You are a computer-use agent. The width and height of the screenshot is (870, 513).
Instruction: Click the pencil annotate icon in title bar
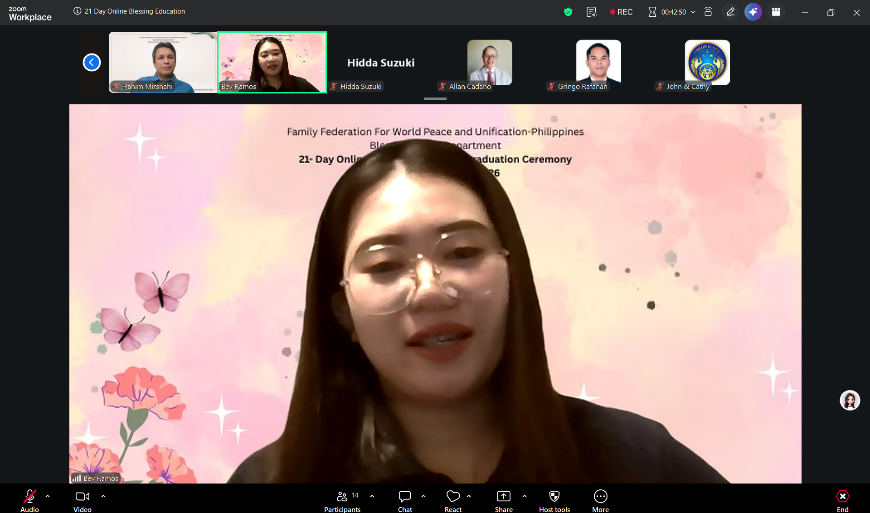pos(730,12)
